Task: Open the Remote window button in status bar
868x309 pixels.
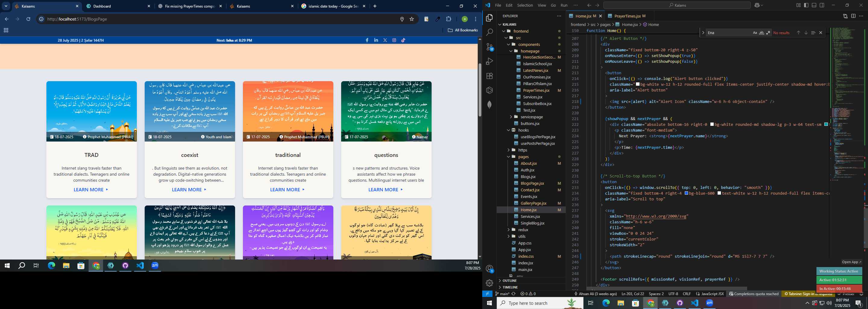Action: click(x=487, y=294)
